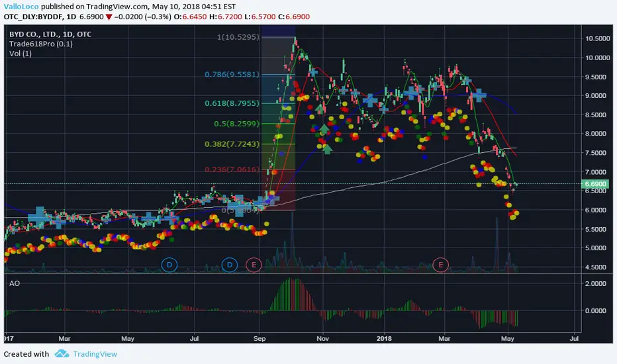Click the TradingView logo icon in footer
The width and height of the screenshot is (617, 364).
[x=62, y=353]
